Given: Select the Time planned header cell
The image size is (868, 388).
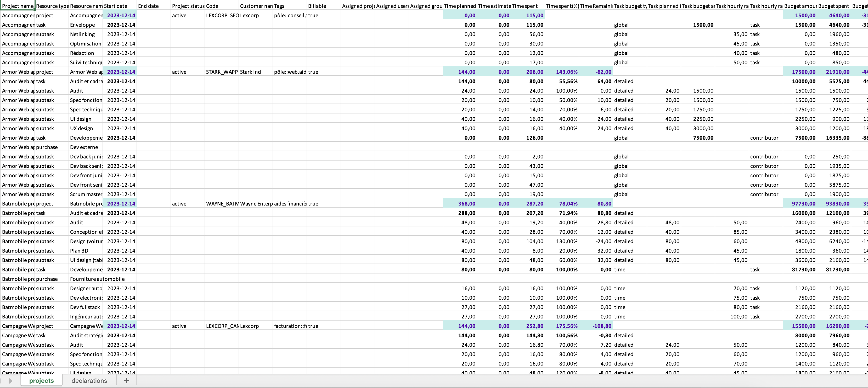Looking at the screenshot, I should [x=460, y=6].
